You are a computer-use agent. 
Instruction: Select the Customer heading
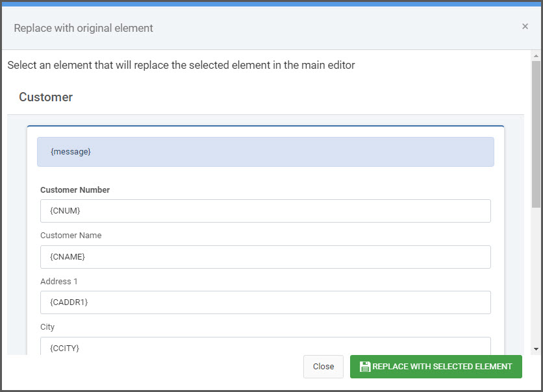click(x=45, y=97)
